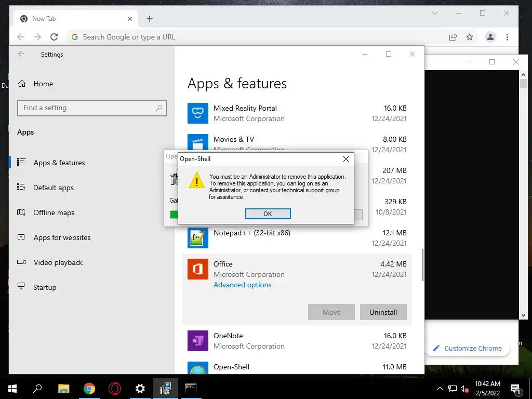Click Customize Chrome button
Viewport: 532px width, 399px height.
pyautogui.click(x=468, y=348)
